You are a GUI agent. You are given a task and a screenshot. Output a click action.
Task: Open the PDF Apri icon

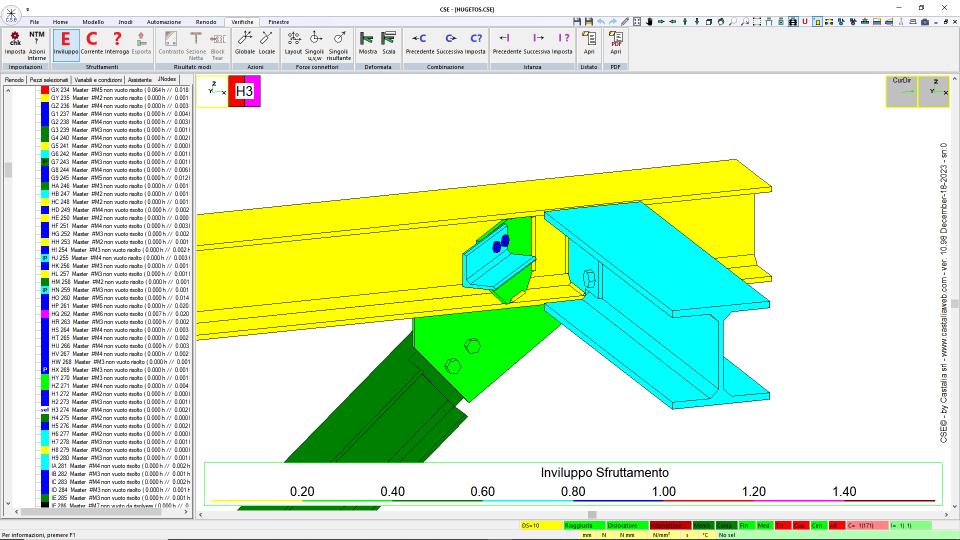tap(615, 44)
